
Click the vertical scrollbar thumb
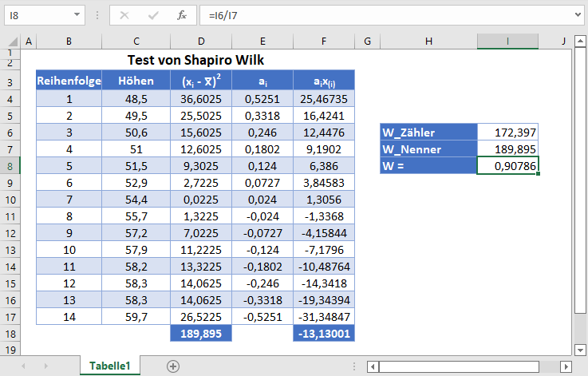580,180
